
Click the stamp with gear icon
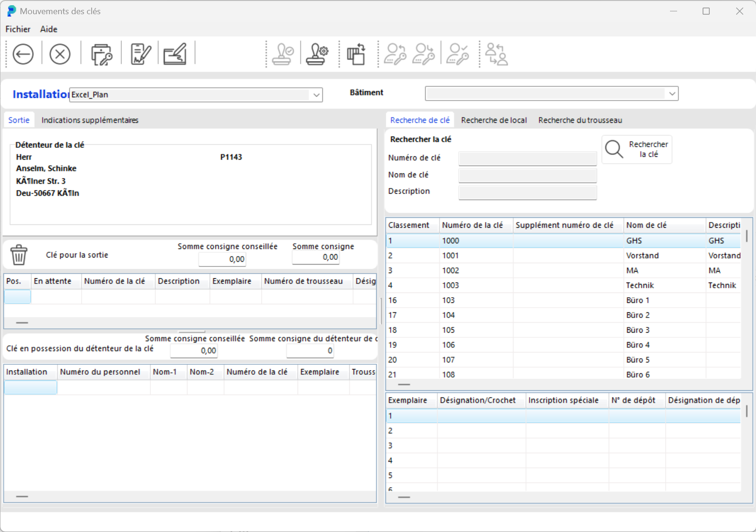(317, 54)
